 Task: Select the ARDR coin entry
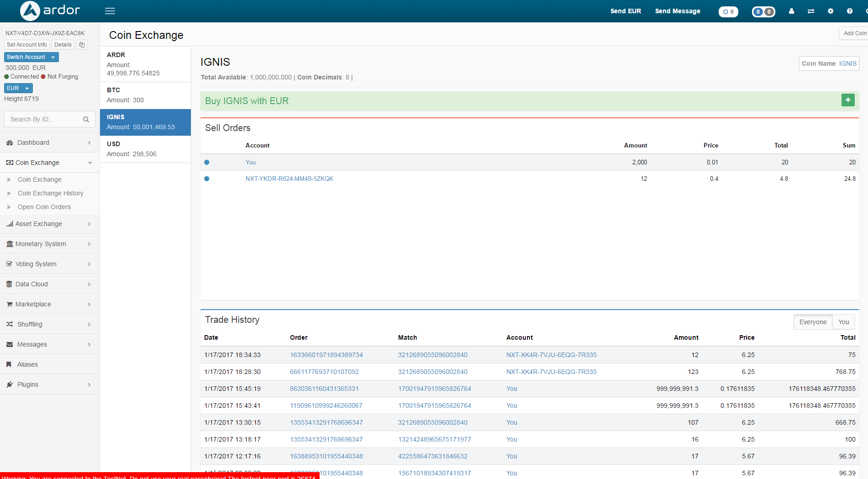click(x=146, y=64)
